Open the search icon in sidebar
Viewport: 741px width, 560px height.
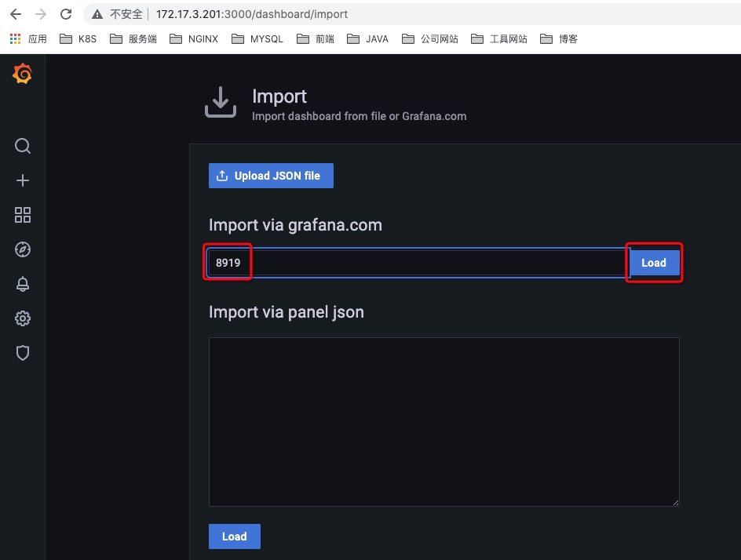click(22, 146)
